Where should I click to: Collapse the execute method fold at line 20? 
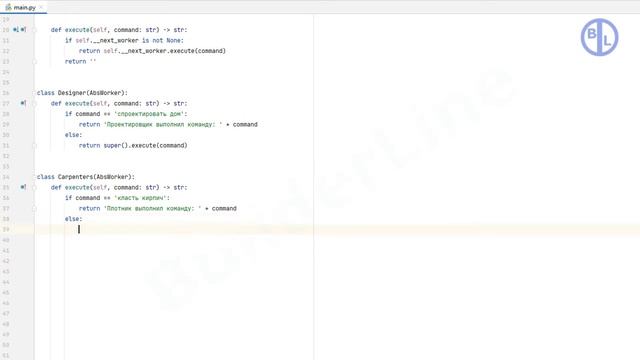point(34,30)
